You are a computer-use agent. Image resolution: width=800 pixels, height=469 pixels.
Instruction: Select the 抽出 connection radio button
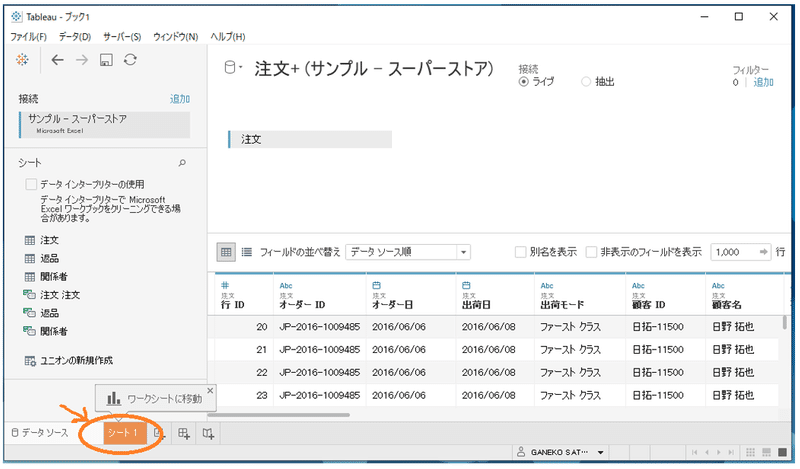click(586, 82)
